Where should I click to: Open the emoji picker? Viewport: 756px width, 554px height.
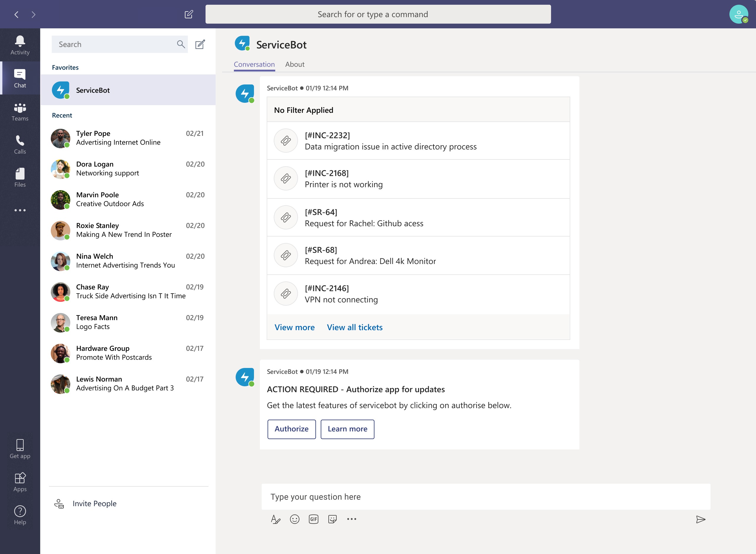coord(295,519)
